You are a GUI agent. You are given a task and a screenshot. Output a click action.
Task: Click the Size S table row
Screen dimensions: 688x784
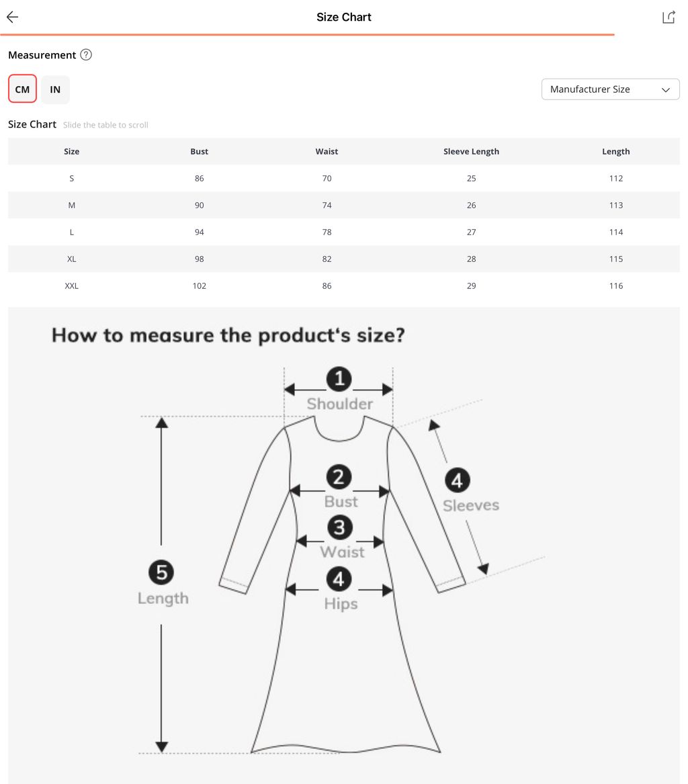click(x=343, y=178)
